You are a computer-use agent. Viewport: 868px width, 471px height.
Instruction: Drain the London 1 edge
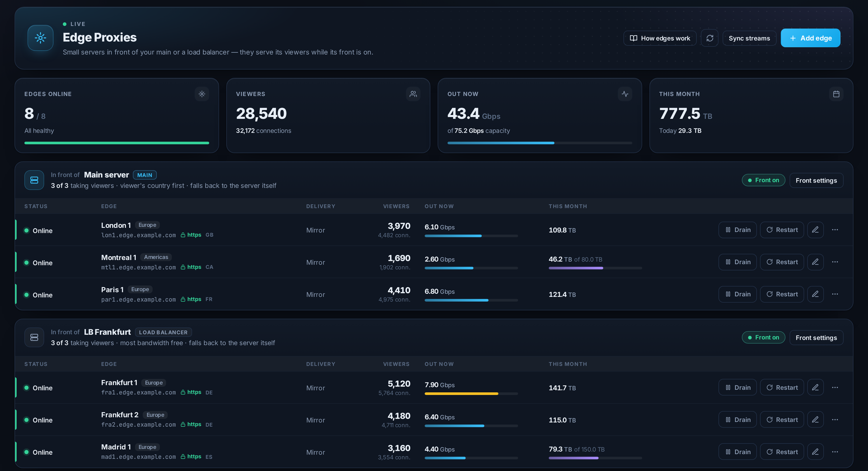tap(738, 230)
